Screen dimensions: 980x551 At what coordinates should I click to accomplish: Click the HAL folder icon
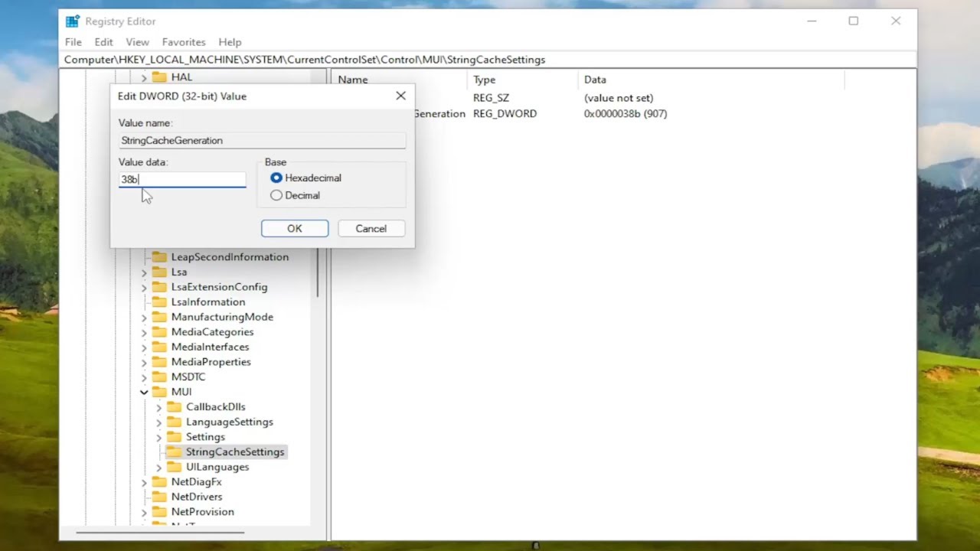click(x=159, y=77)
